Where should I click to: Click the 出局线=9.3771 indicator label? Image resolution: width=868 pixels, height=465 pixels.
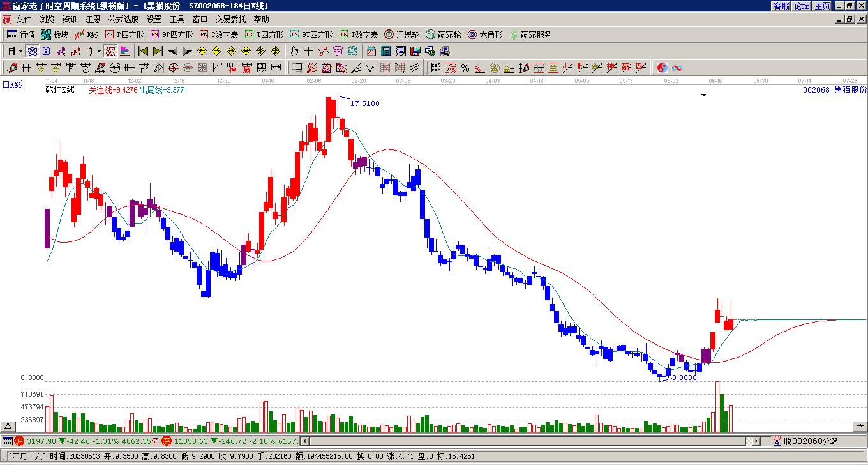coord(163,90)
